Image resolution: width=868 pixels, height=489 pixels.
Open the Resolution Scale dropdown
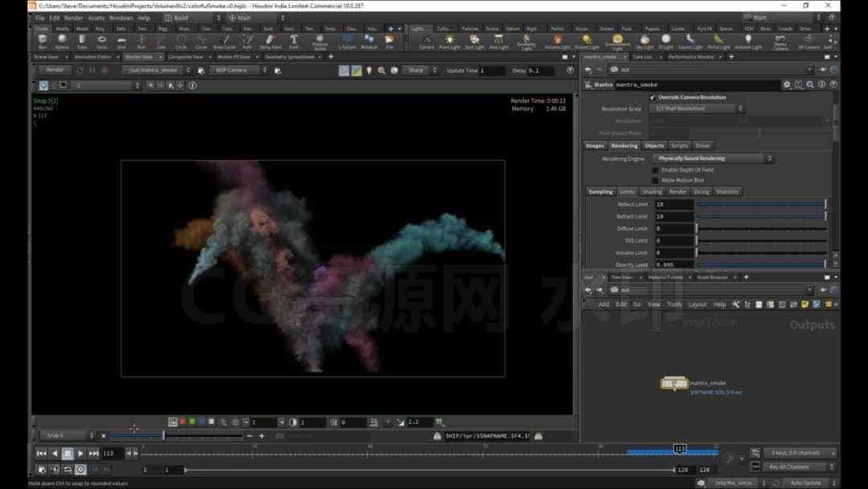point(698,109)
